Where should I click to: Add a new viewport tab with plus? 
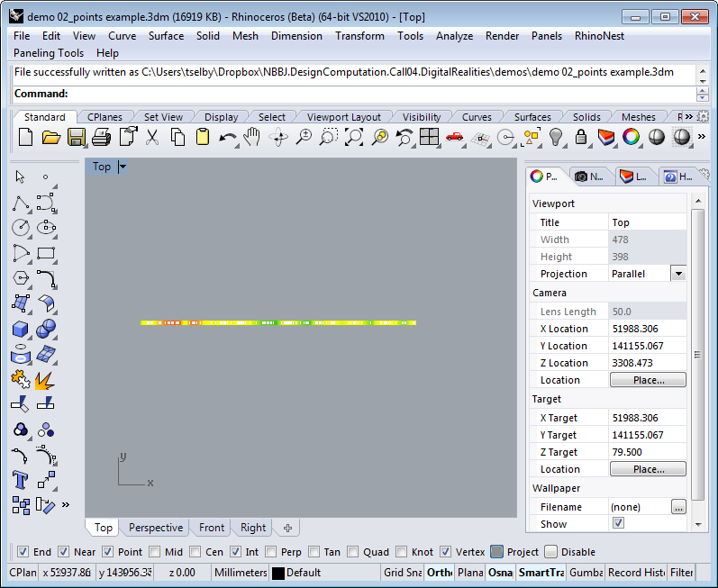tap(287, 528)
